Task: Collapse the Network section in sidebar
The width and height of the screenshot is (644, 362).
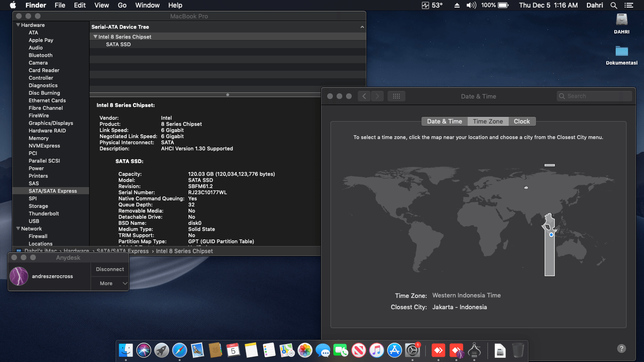Action: (x=18, y=229)
